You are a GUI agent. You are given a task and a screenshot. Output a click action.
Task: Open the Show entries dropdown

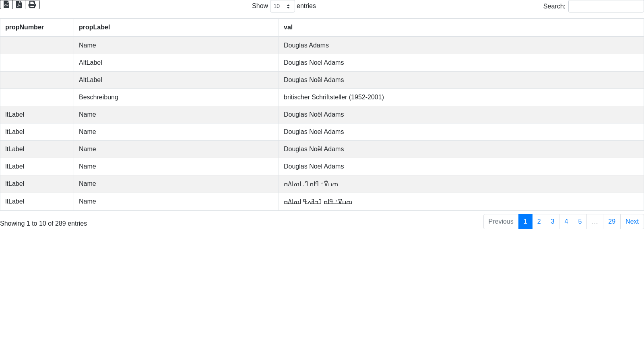(282, 6)
